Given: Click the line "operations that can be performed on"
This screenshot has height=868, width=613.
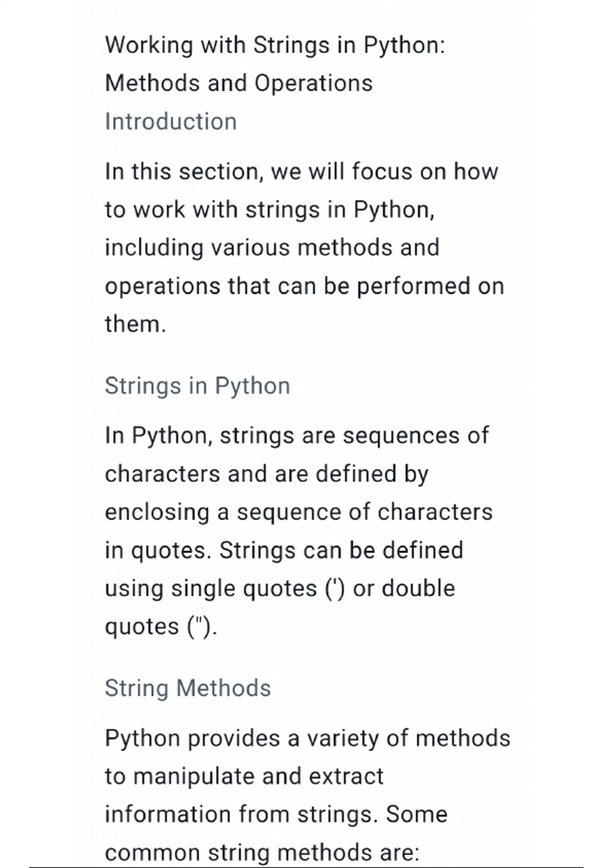Looking at the screenshot, I should pyautogui.click(x=304, y=286).
